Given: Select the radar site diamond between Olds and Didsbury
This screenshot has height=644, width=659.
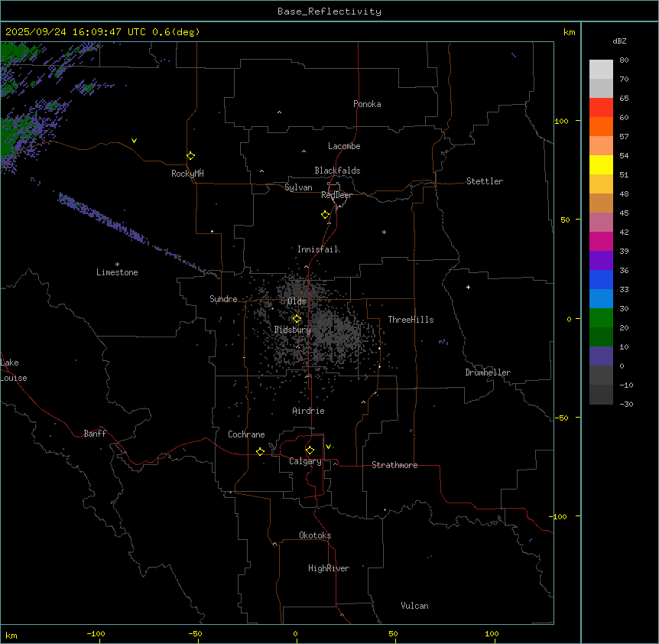Looking at the screenshot, I should [297, 319].
